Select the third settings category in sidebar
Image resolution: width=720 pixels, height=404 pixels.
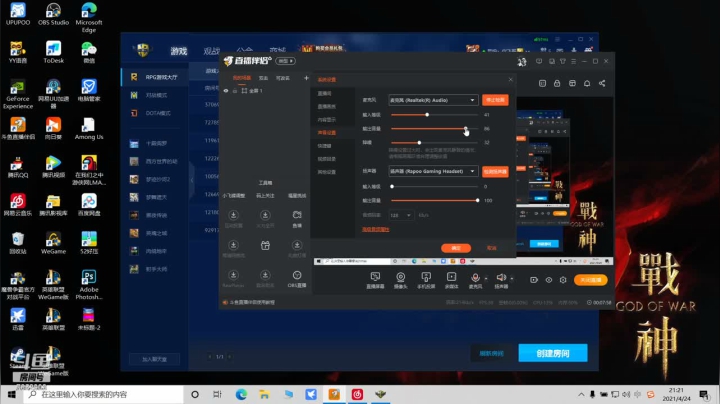(x=326, y=119)
